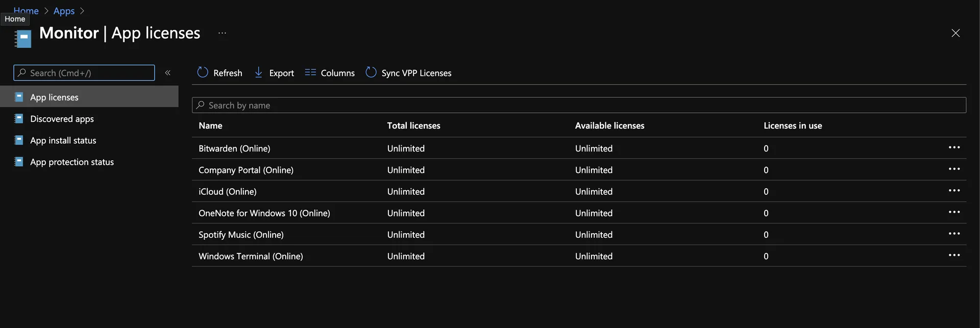Open more options for iCloud (Online) row

click(x=954, y=190)
